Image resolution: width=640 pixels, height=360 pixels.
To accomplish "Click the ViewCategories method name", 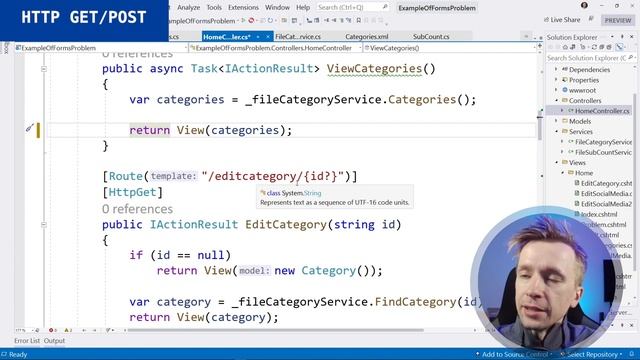I will pyautogui.click(x=374, y=69).
